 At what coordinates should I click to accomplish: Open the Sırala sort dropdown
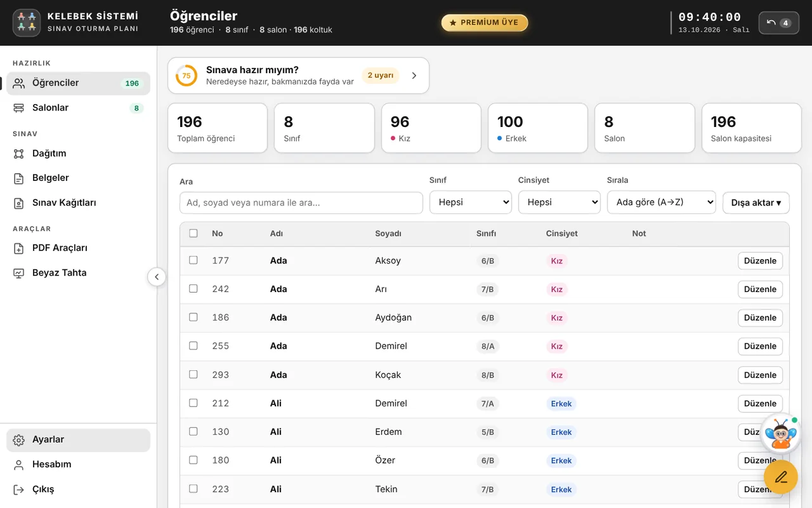[x=662, y=203]
